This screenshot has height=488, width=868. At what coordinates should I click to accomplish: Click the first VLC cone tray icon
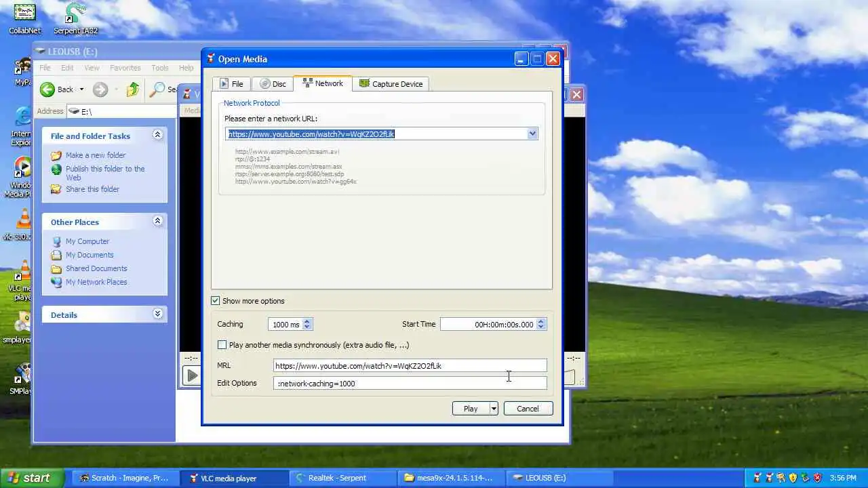click(x=756, y=478)
